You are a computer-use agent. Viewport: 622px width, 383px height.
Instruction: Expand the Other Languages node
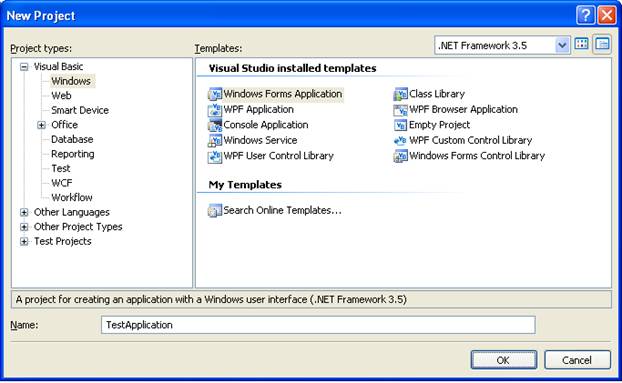coord(24,213)
